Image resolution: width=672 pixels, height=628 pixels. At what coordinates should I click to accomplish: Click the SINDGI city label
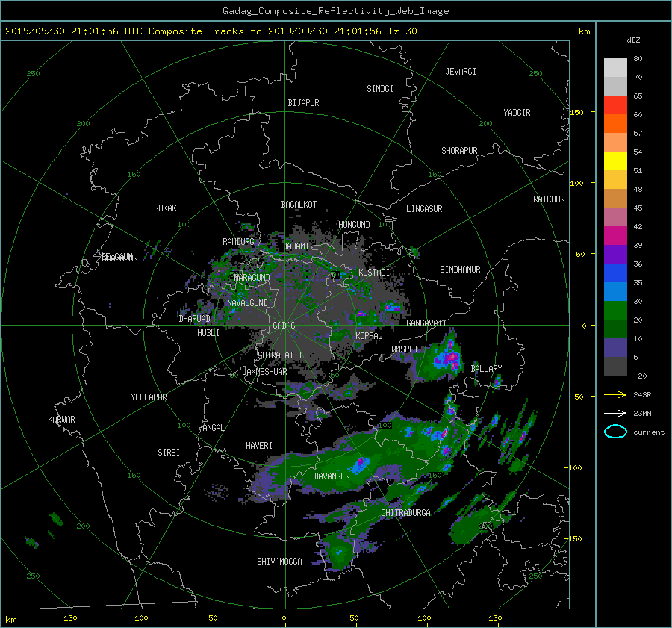click(380, 89)
